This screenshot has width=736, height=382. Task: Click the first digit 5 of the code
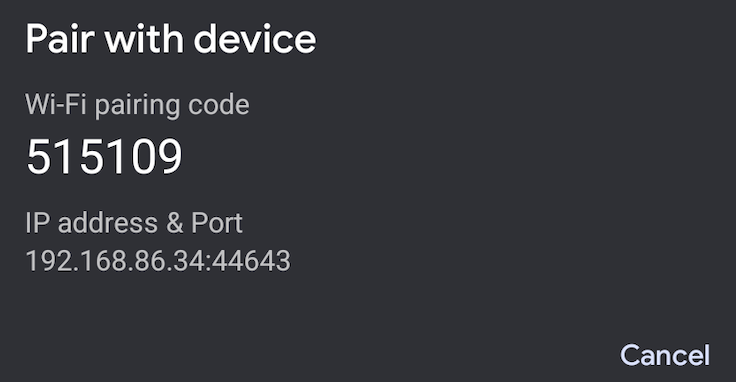(x=38, y=157)
